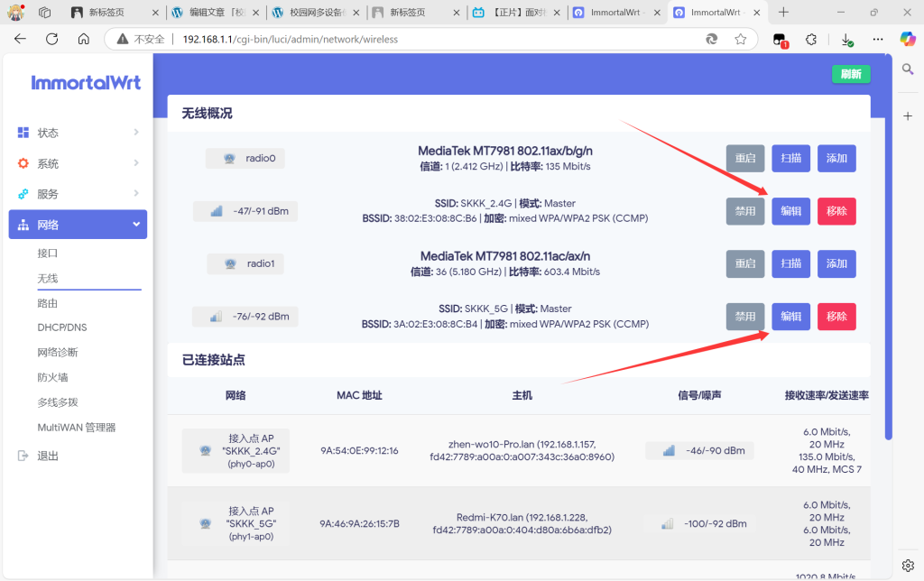The image size is (924, 581).
Task: Collapse the 网络 sidebar menu
Action: click(x=78, y=225)
